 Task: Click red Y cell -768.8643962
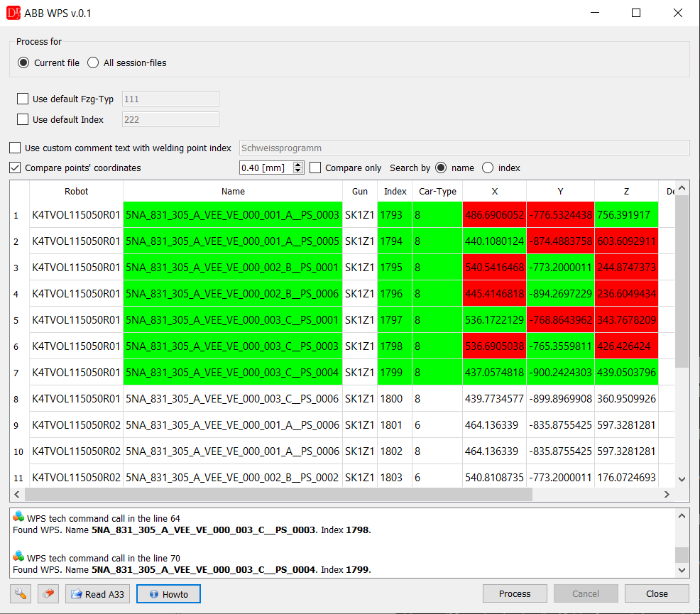[x=560, y=320]
